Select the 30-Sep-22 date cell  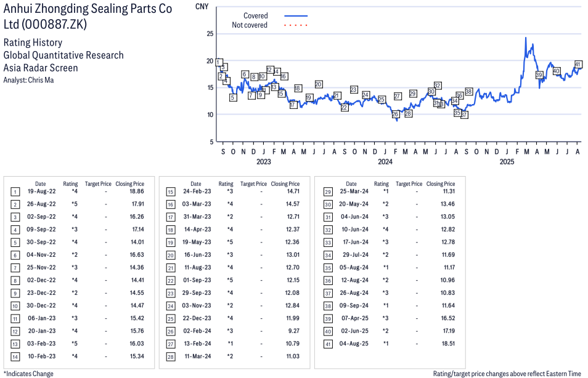41,242
